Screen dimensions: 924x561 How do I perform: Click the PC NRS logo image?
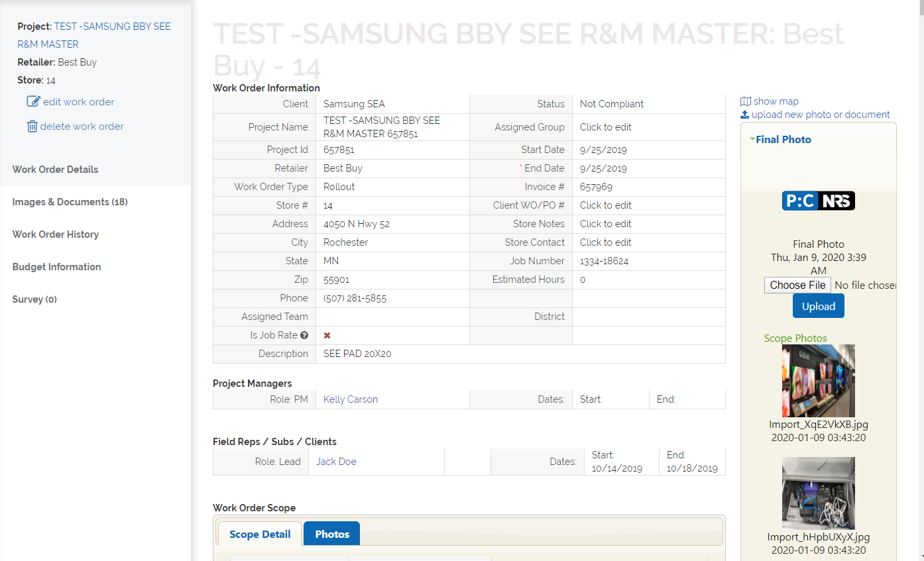tap(819, 201)
